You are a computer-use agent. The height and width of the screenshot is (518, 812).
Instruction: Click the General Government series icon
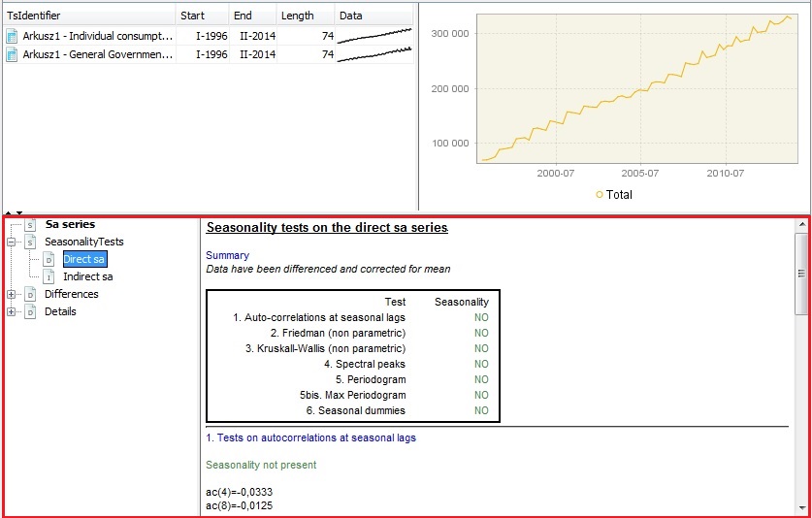click(x=13, y=54)
